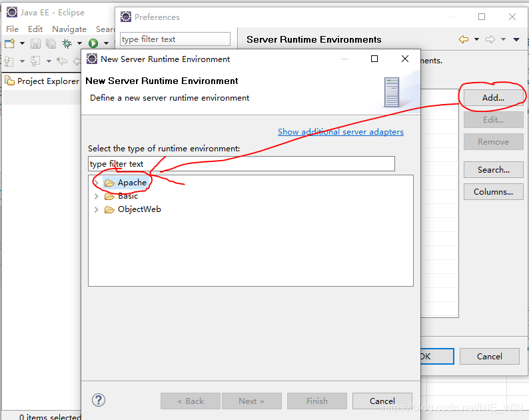Click the Apache folder icon
529x420 pixels.
tap(109, 183)
